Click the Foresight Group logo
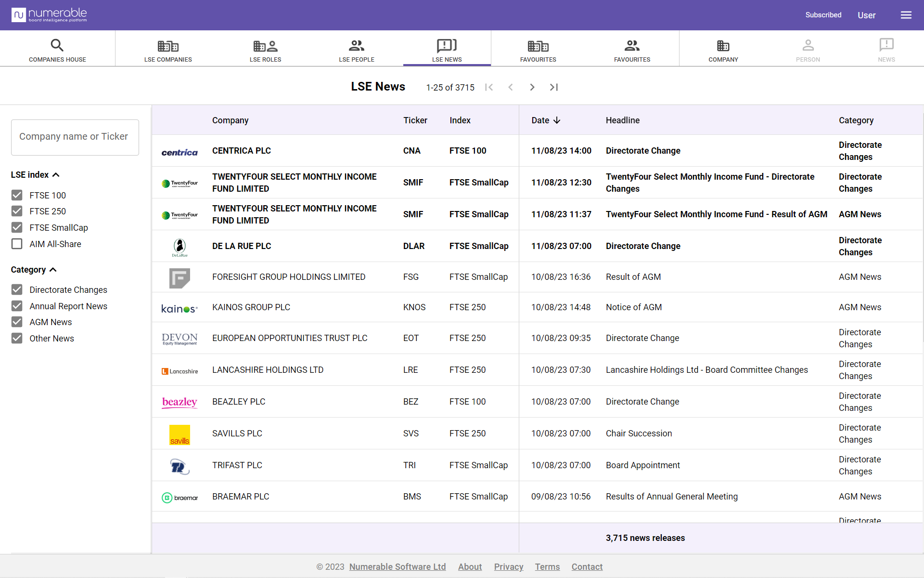Viewport: 924px width, 578px height. [x=180, y=278]
